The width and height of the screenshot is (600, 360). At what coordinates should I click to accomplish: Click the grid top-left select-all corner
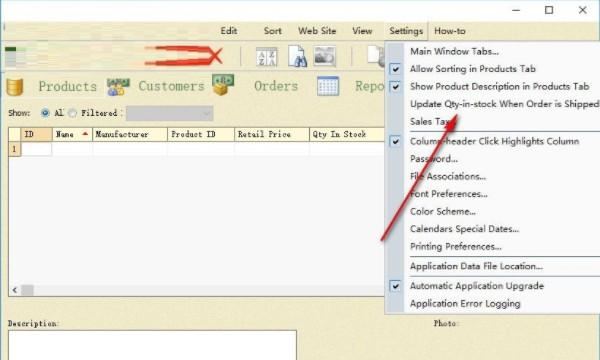[15, 134]
